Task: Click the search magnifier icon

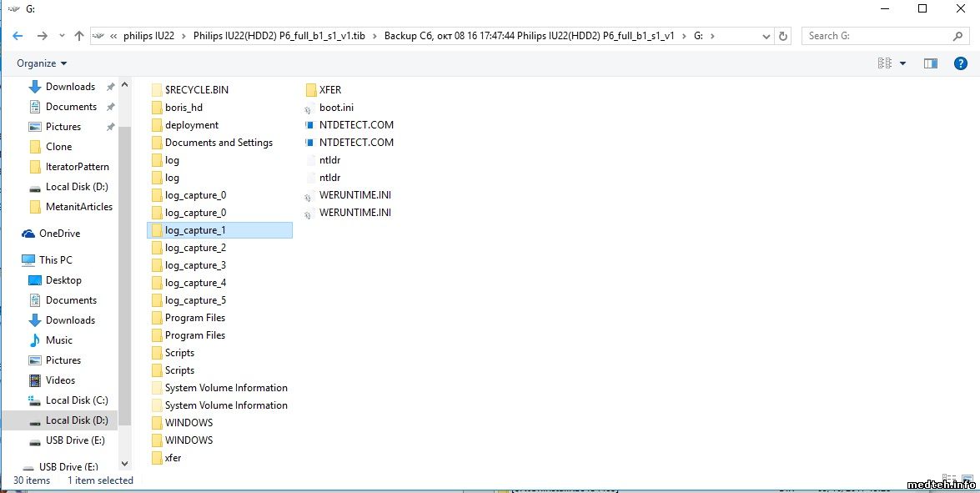Action: (x=957, y=36)
